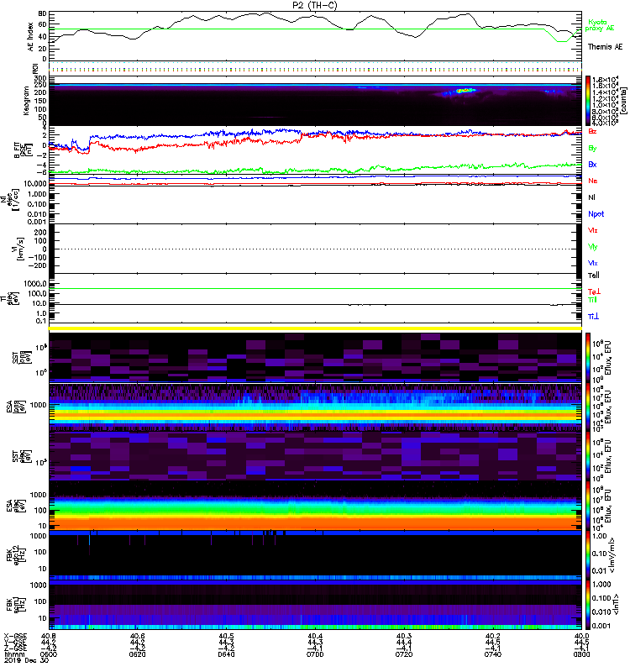The image size is (630, 672).
Task: Select the red "Te⊥" legend label
Action: tap(594, 291)
